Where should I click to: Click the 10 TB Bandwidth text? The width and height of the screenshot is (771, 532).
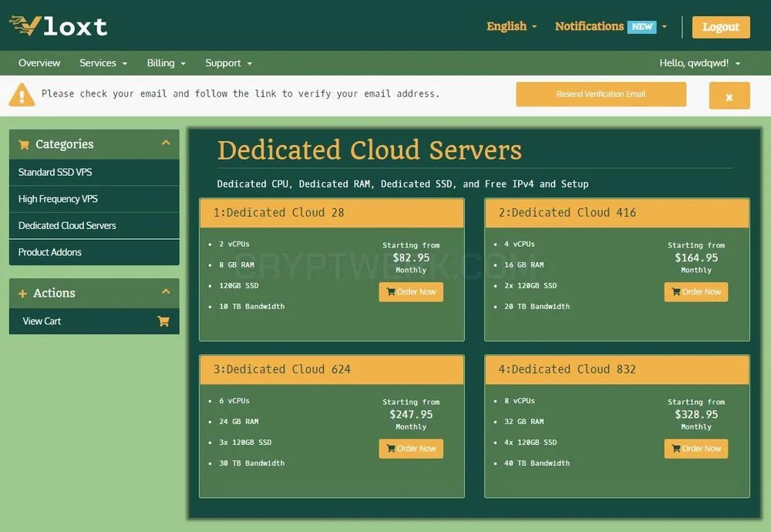pyautogui.click(x=252, y=306)
